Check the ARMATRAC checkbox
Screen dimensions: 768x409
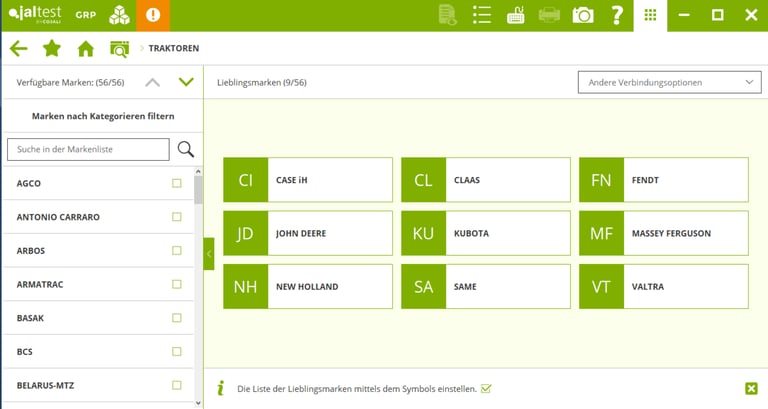click(x=177, y=284)
